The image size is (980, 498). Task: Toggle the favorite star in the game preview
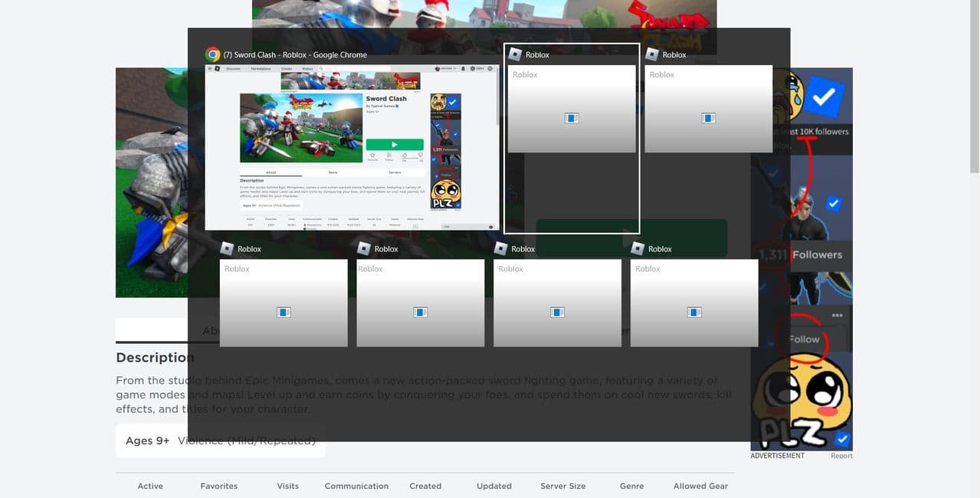[x=373, y=155]
